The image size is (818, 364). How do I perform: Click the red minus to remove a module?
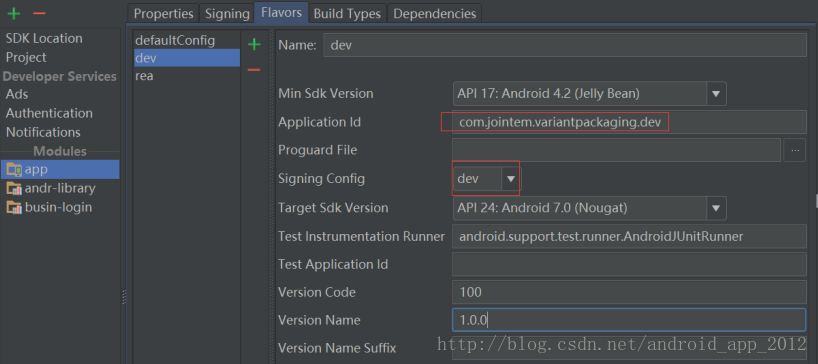[39, 13]
